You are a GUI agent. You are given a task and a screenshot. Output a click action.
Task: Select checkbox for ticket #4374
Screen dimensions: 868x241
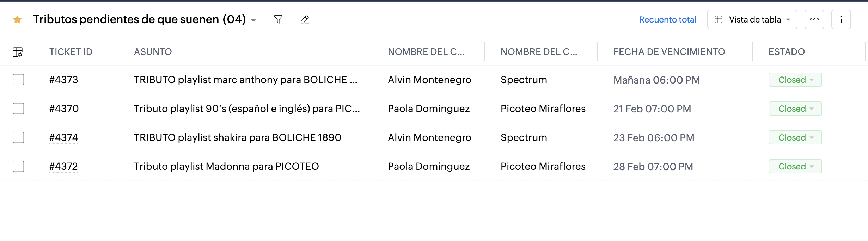18,137
